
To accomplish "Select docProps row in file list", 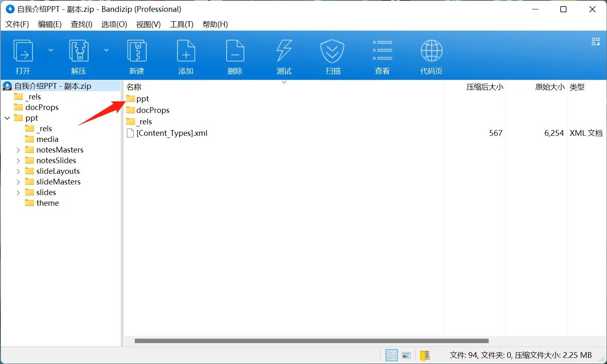I will [153, 110].
